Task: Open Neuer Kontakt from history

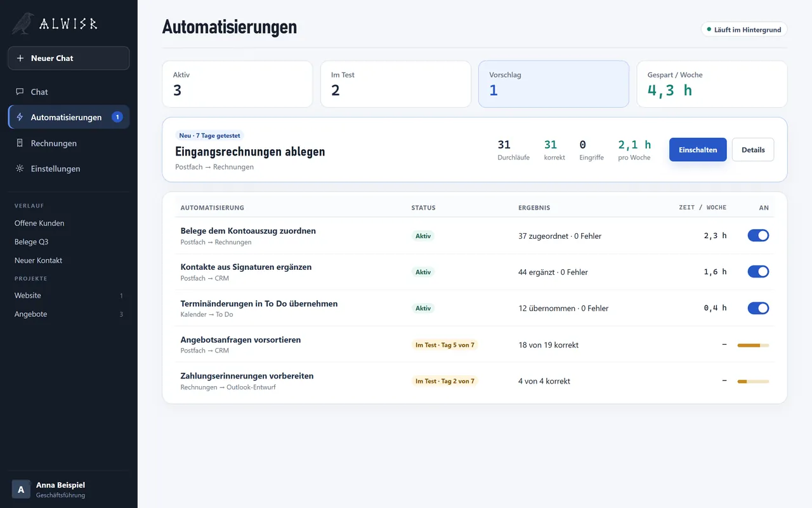Action: [x=69, y=260]
